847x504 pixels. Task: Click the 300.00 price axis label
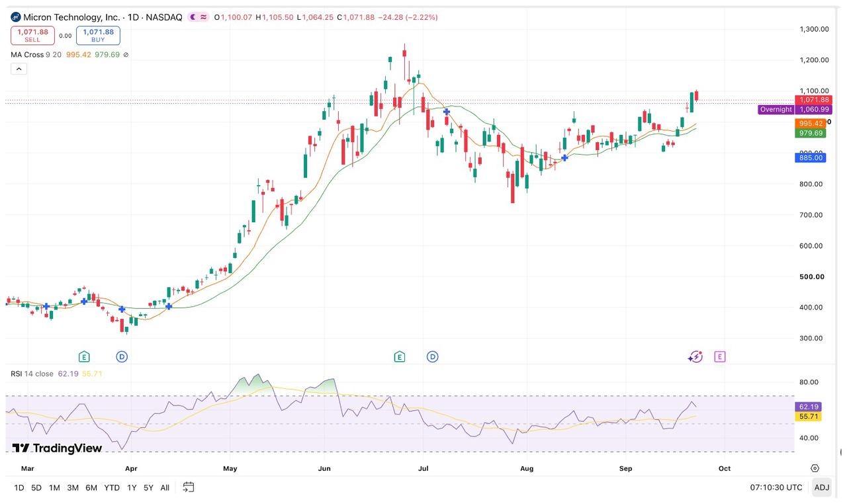[x=811, y=338]
